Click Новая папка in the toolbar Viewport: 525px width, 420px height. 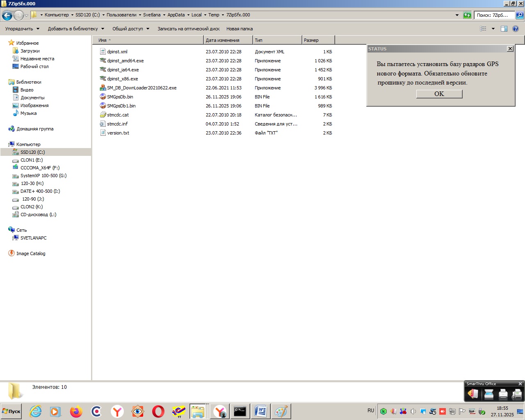(240, 29)
